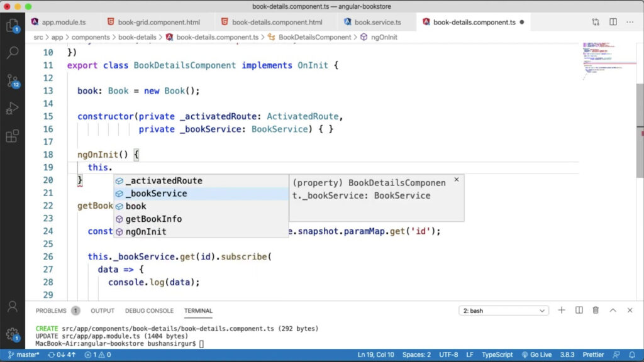This screenshot has height=362, width=644.
Task: Click the terminal prompt input line
Action: tap(119, 344)
